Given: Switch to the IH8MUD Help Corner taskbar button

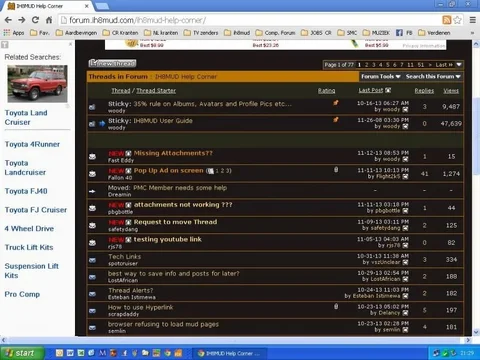Looking at the screenshot, I should pyautogui.click(x=230, y=353).
